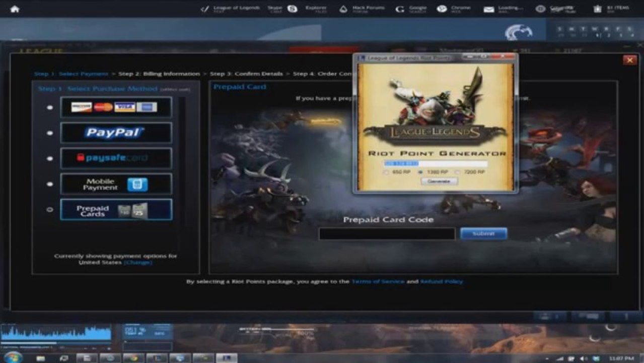Select the paysafecard radio button
644x363 pixels.
click(x=50, y=158)
